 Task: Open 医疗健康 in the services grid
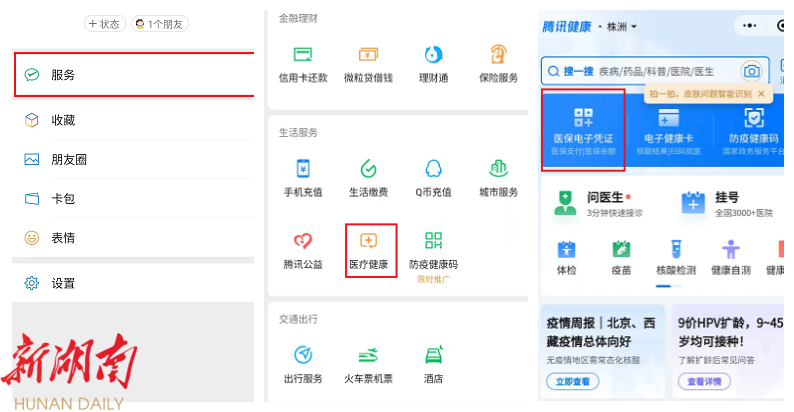(370, 249)
